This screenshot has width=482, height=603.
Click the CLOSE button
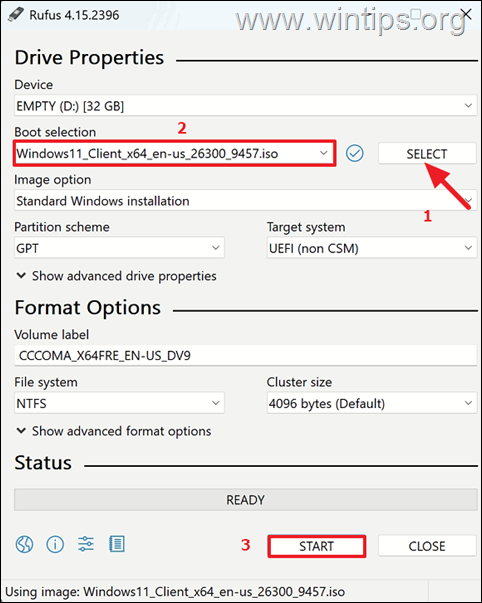point(427,546)
